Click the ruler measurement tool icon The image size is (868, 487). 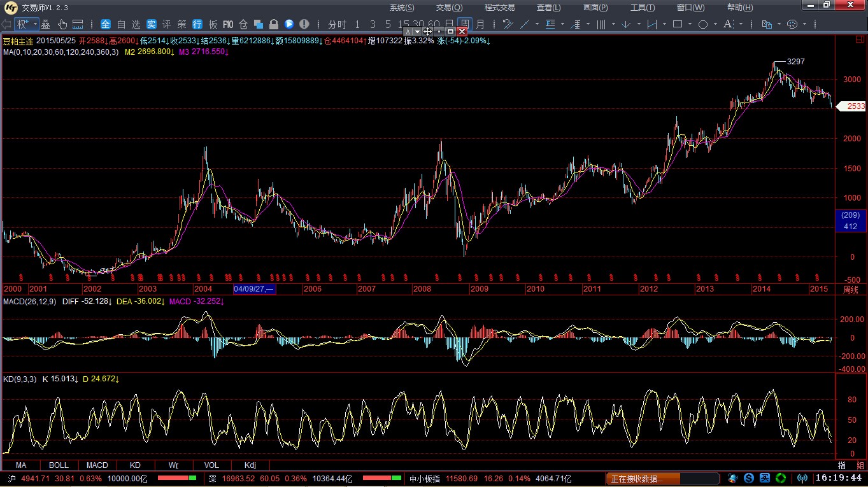point(78,24)
